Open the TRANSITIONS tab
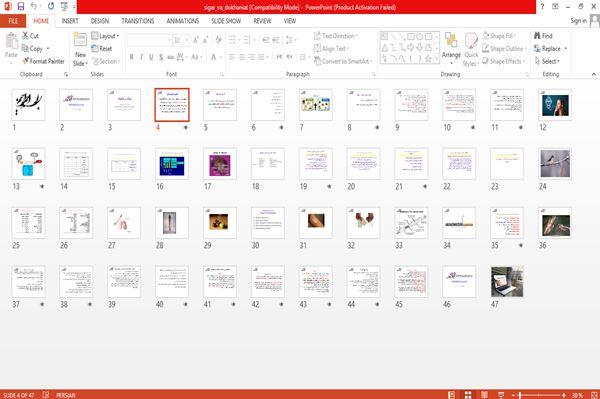The height and width of the screenshot is (399, 600). (x=138, y=21)
